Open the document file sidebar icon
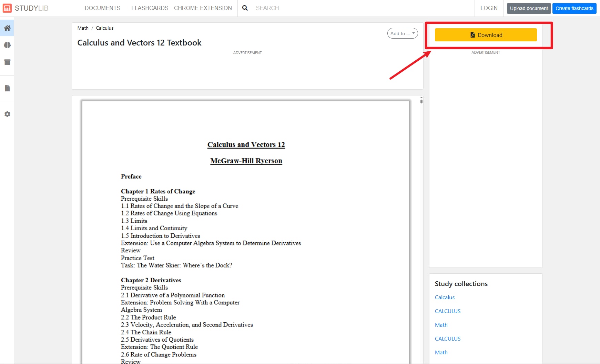Screen dimensions: 600x364 pyautogui.click(x=7, y=88)
